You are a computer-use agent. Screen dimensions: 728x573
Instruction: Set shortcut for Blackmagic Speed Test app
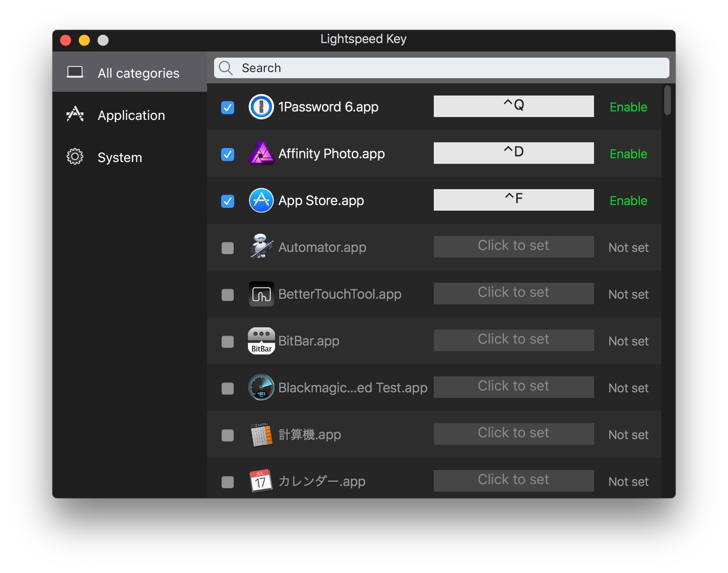click(x=514, y=387)
